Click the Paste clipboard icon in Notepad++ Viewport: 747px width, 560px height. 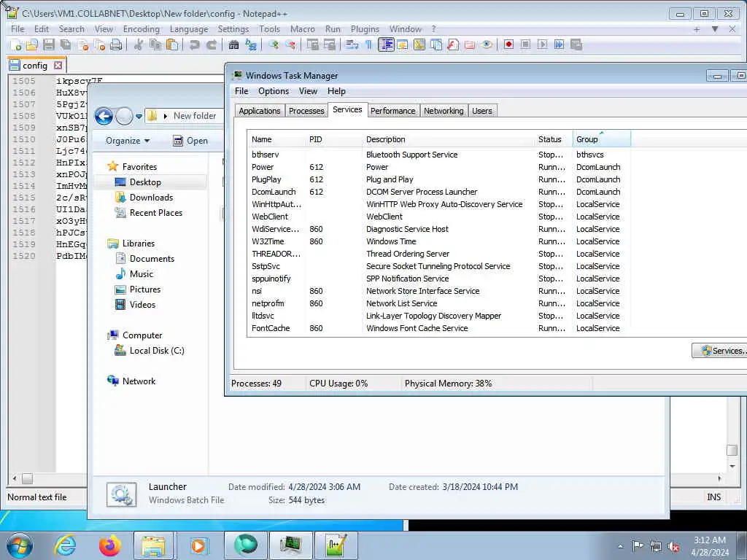coord(172,44)
